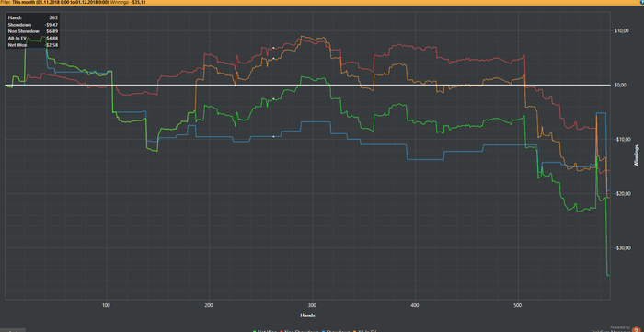Select the Non Showdown $6,89 tooltip row

pyautogui.click(x=33, y=31)
